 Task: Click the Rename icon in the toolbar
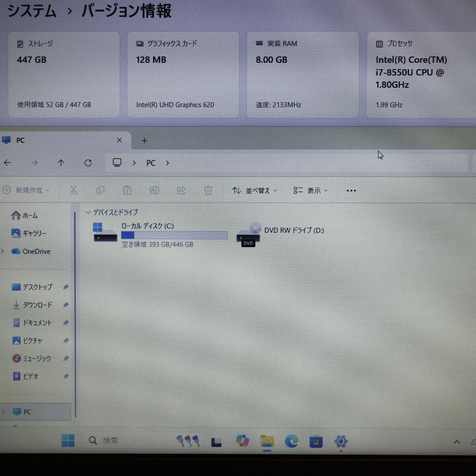(154, 190)
